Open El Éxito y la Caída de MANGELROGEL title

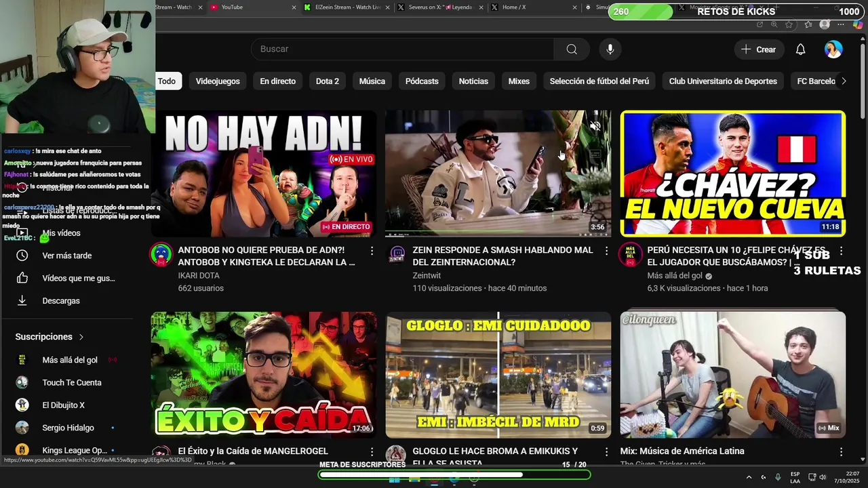point(253,451)
